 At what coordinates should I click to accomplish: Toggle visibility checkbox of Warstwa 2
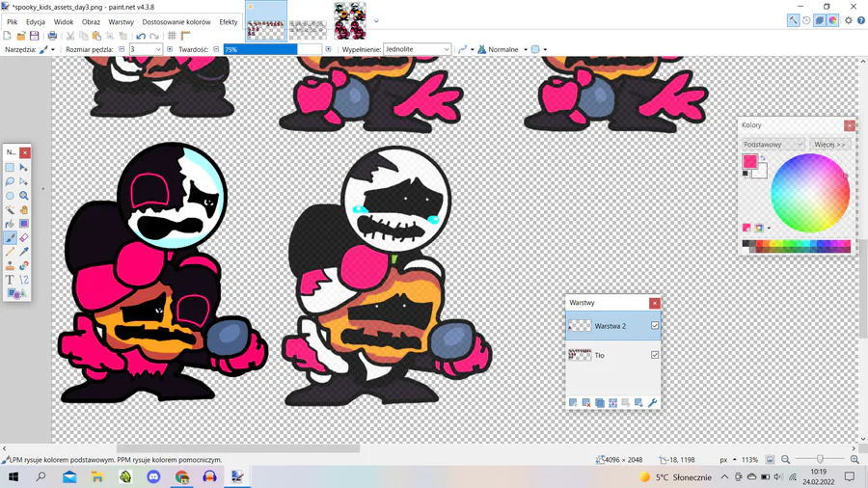click(x=655, y=325)
